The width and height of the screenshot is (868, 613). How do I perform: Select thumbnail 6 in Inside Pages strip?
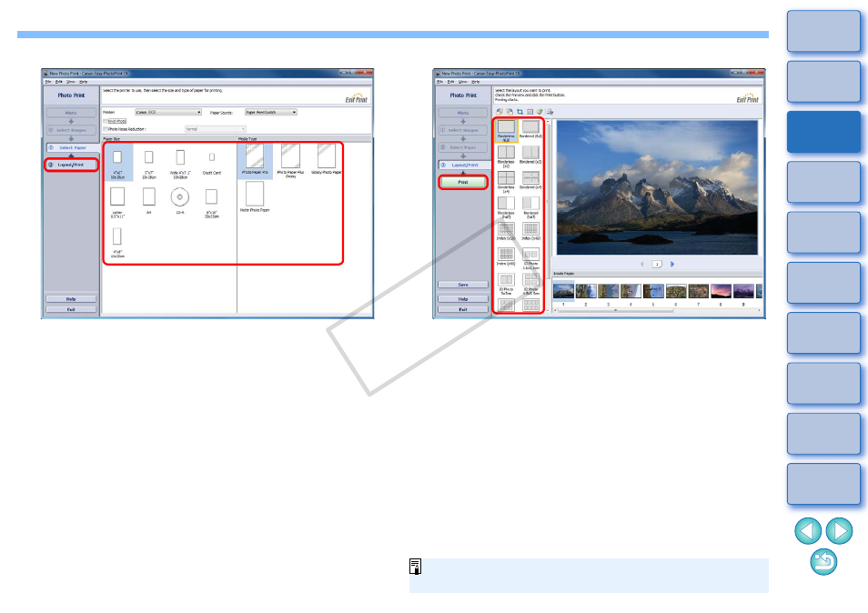(x=676, y=291)
